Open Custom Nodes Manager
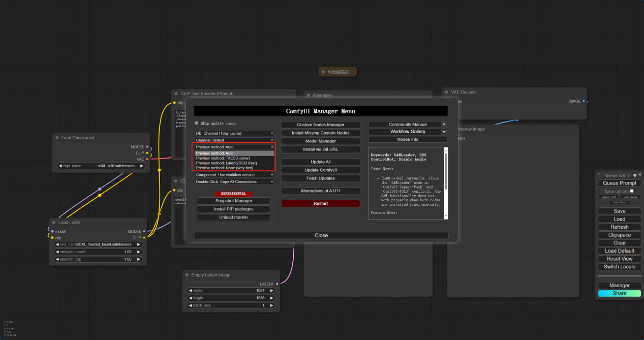This screenshot has width=644, height=340. pos(321,125)
